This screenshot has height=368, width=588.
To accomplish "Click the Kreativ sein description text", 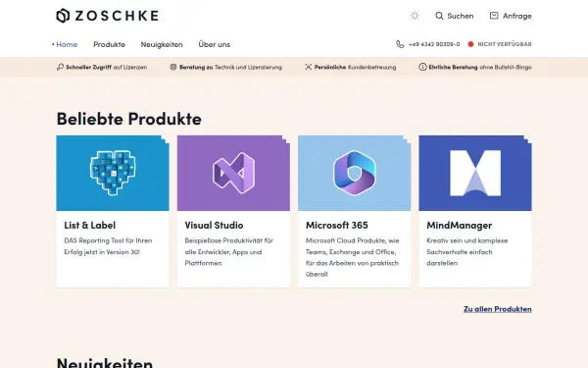I will pos(466,251).
